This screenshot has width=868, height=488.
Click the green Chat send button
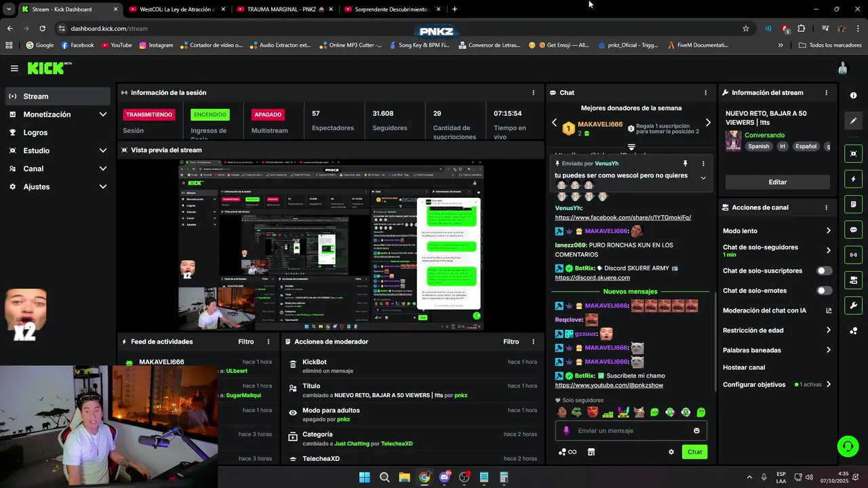pyautogui.click(x=695, y=452)
